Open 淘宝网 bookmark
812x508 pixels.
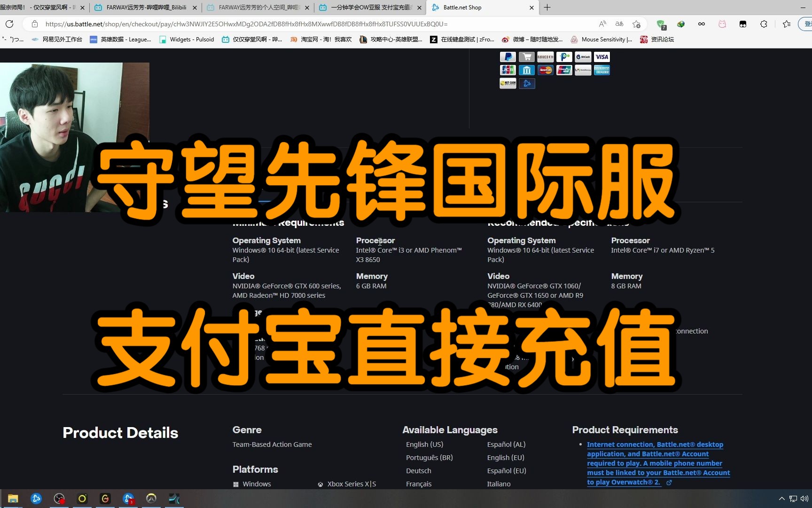321,40
